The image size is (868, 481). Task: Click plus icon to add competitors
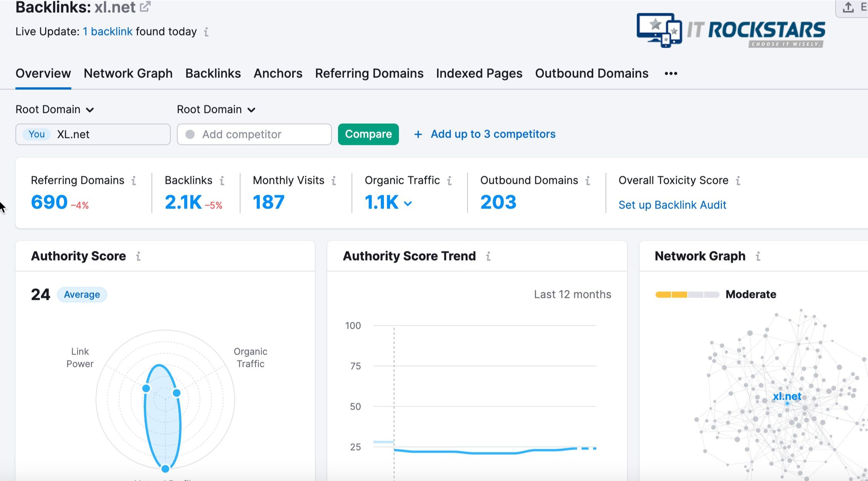tap(418, 134)
